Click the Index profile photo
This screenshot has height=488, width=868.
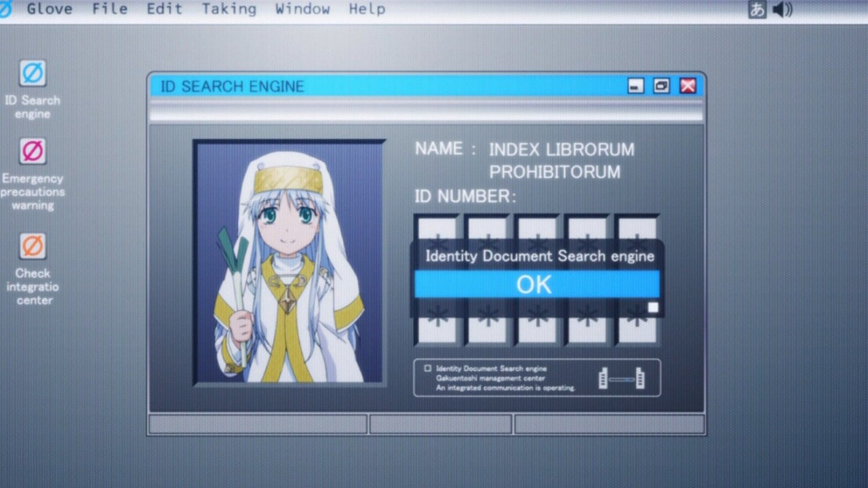click(x=290, y=263)
